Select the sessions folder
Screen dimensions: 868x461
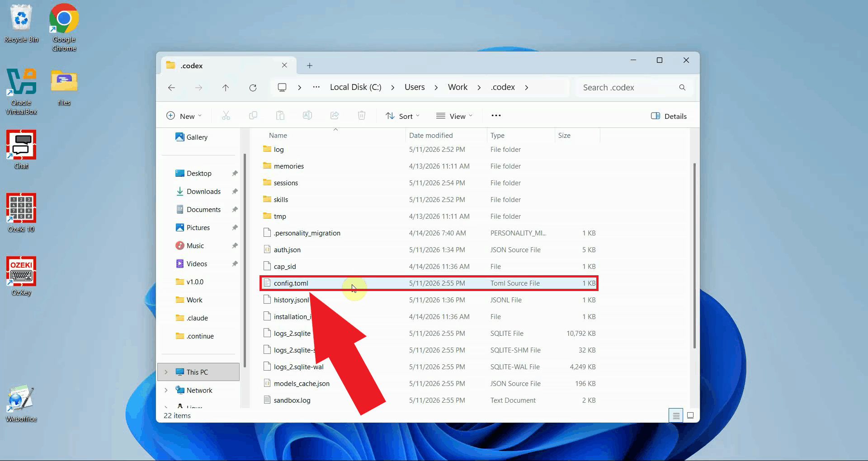429,183
